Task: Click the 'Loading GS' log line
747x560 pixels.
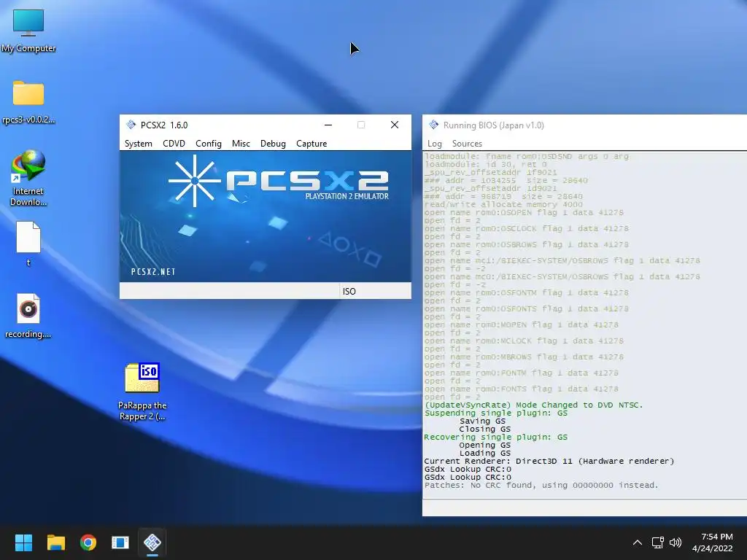Action: [x=484, y=454]
